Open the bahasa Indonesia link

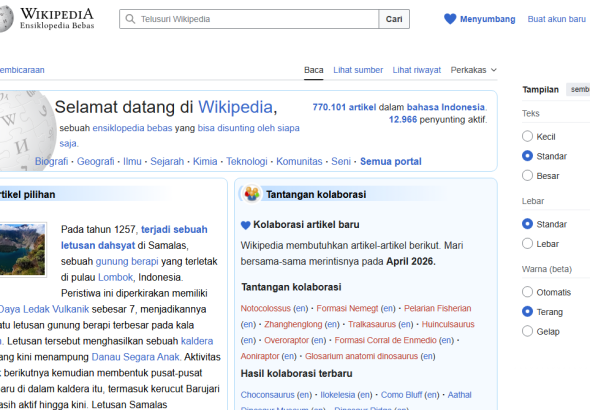point(446,107)
